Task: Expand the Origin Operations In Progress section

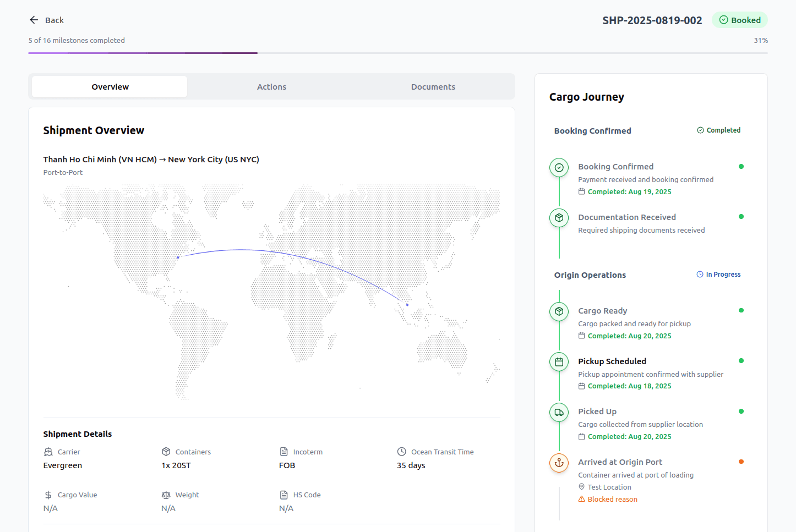Action: click(718, 274)
